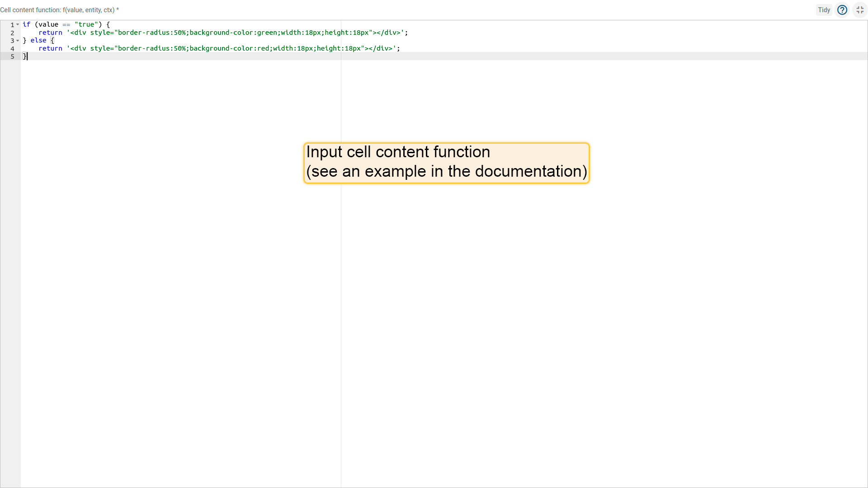Image resolution: width=868 pixels, height=488 pixels.
Task: Exit fullscreen using the collapse icon
Action: coord(859,10)
